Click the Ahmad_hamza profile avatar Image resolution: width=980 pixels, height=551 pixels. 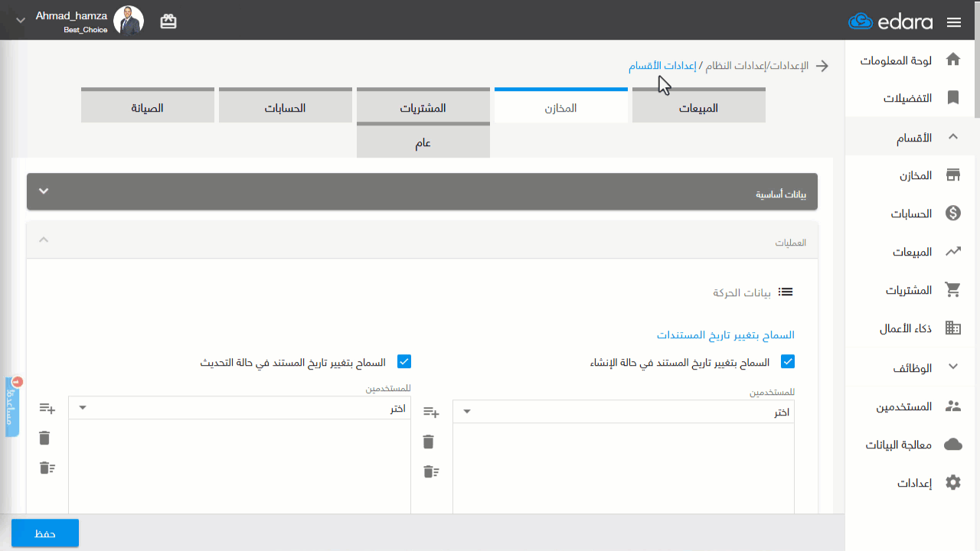129,21
